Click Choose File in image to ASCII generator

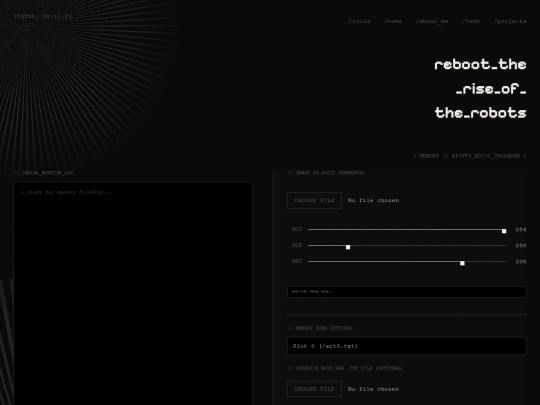tap(314, 200)
